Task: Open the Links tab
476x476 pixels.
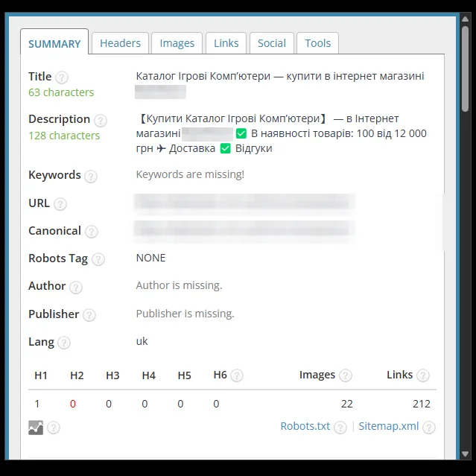Action: pyautogui.click(x=226, y=43)
